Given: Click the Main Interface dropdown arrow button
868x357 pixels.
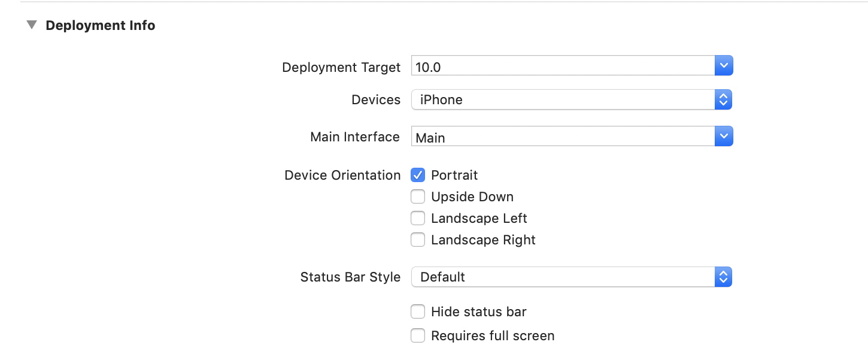Looking at the screenshot, I should coord(724,137).
